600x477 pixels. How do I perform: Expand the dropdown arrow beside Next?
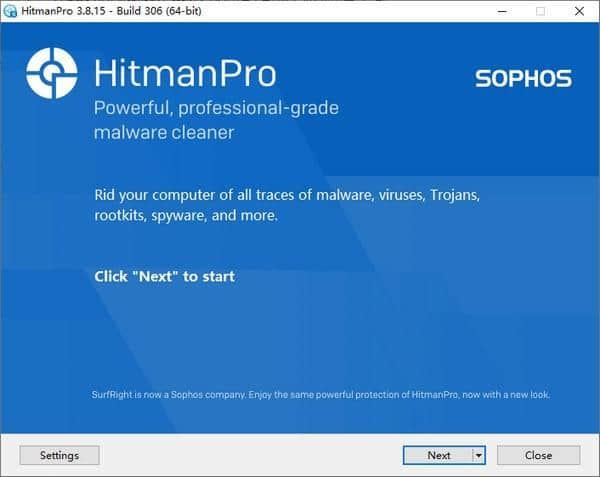click(x=479, y=455)
